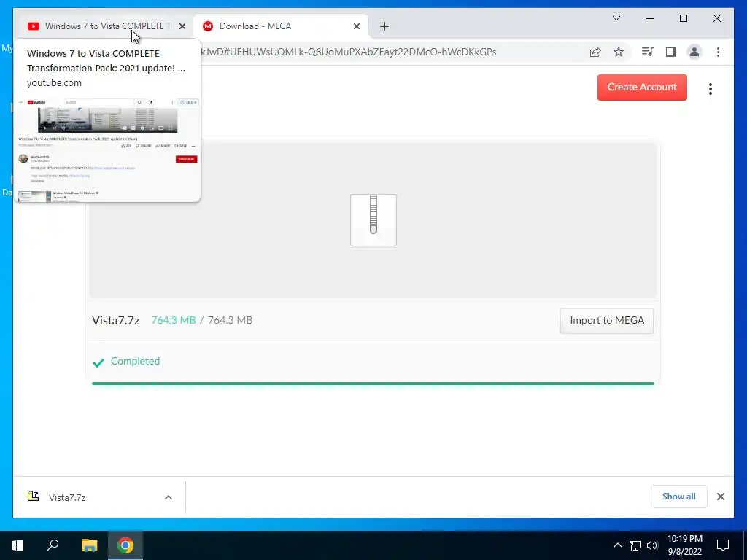
Task: Bookmark this page with the star icon
Action: coord(619,52)
